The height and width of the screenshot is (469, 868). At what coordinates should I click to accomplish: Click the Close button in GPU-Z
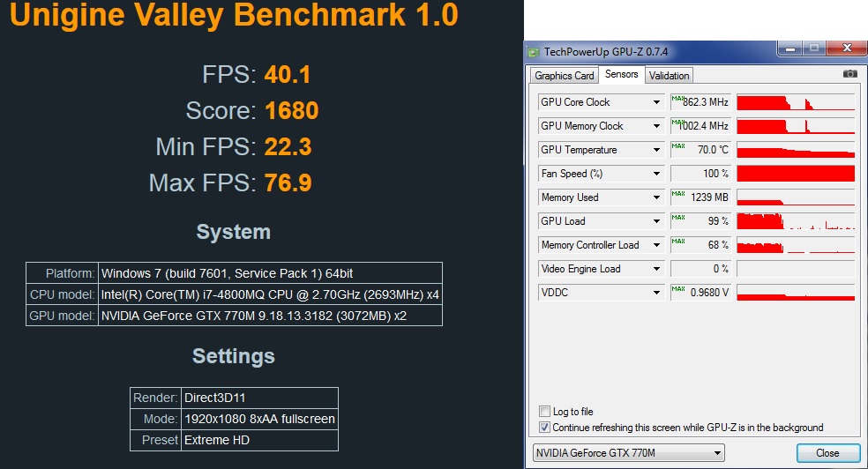pyautogui.click(x=827, y=453)
